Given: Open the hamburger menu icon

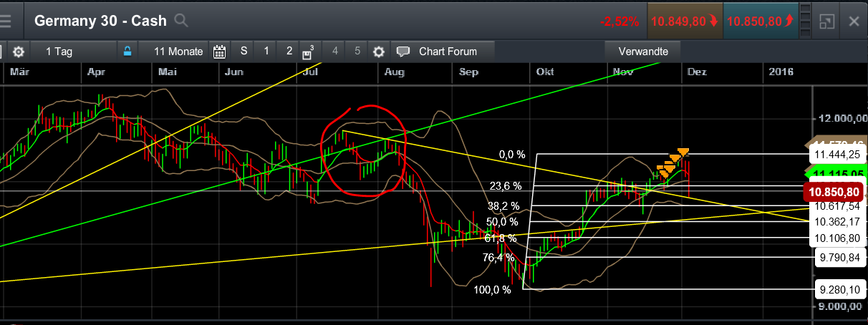Looking at the screenshot, I should tap(5, 21).
